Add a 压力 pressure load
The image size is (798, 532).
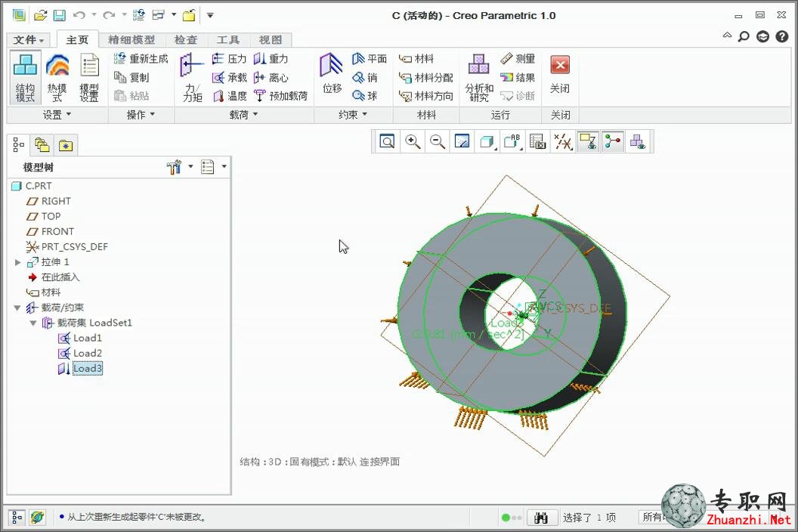pos(229,58)
